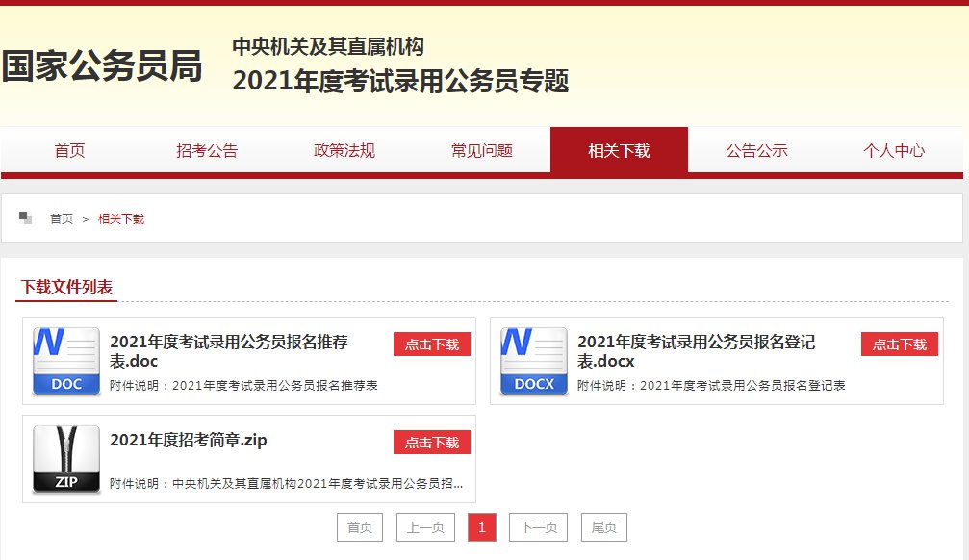
Task: Open the 个人中心 tab
Action: [894, 150]
